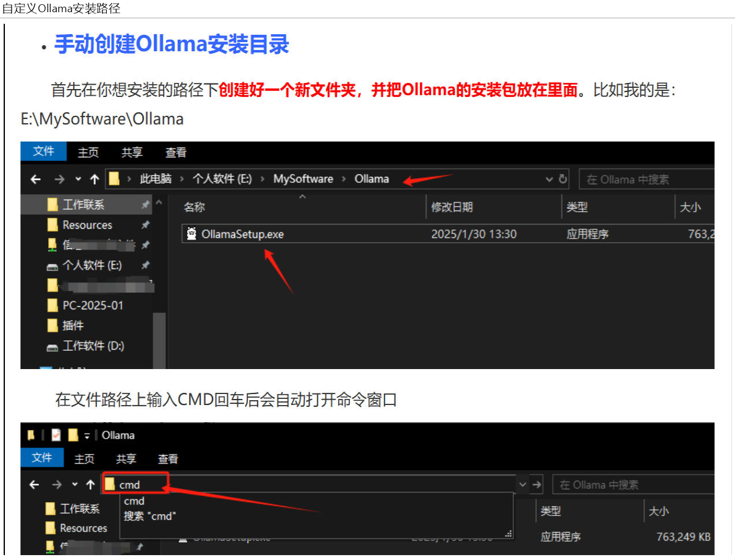Screen dimensions: 735x560
Task: Follow the 手动创建Ollama安装目录 heading link
Action: [172, 45]
